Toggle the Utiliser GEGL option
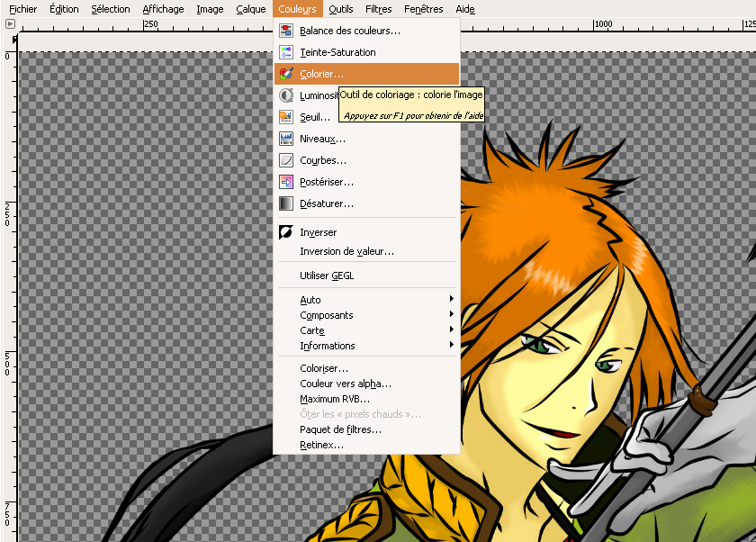This screenshot has width=756, height=542. pos(327,276)
